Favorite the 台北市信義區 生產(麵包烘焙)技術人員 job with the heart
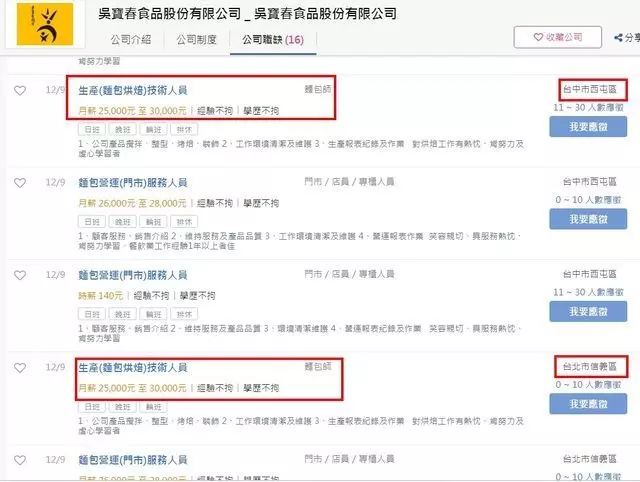The image size is (640, 482). point(20,368)
